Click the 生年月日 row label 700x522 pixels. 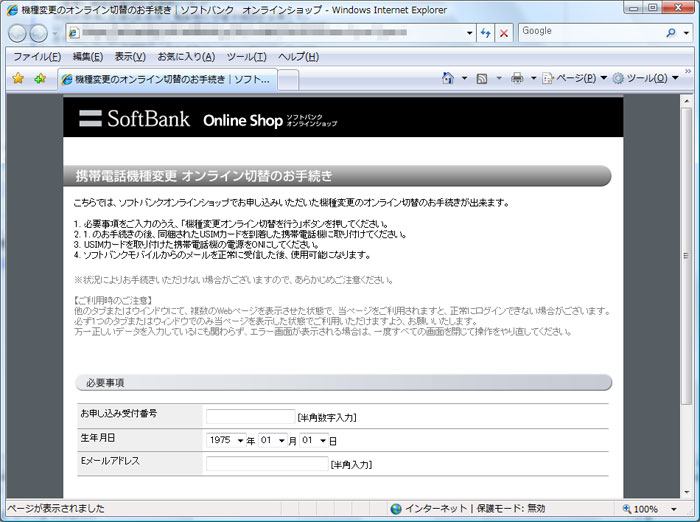point(98,438)
